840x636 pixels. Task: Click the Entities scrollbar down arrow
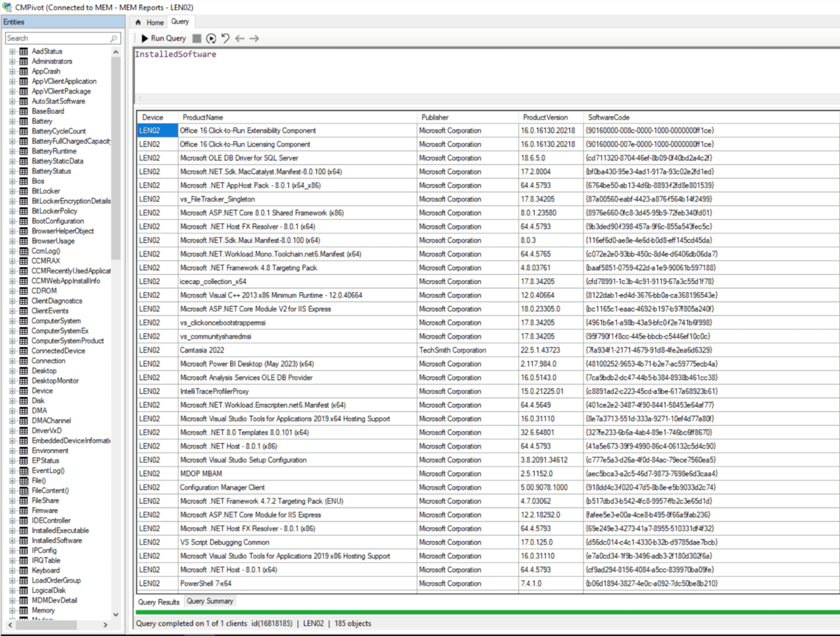pyautogui.click(x=116, y=615)
